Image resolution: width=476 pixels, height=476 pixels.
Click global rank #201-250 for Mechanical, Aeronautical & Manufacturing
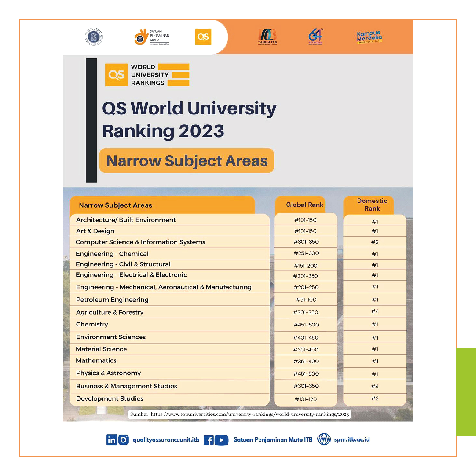click(x=306, y=287)
